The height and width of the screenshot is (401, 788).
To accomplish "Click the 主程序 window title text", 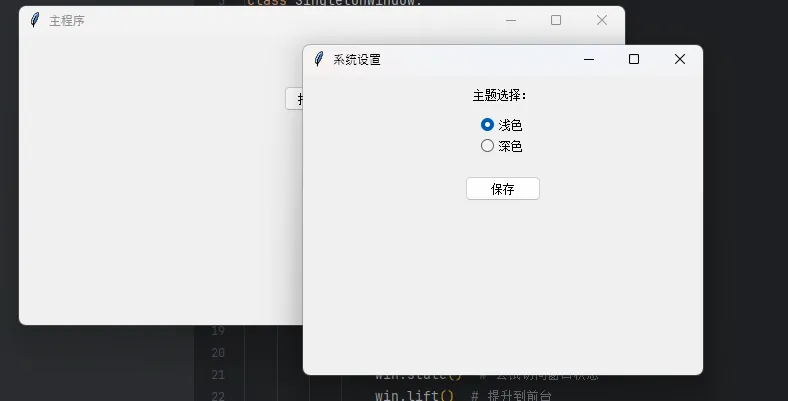I will click(67, 21).
